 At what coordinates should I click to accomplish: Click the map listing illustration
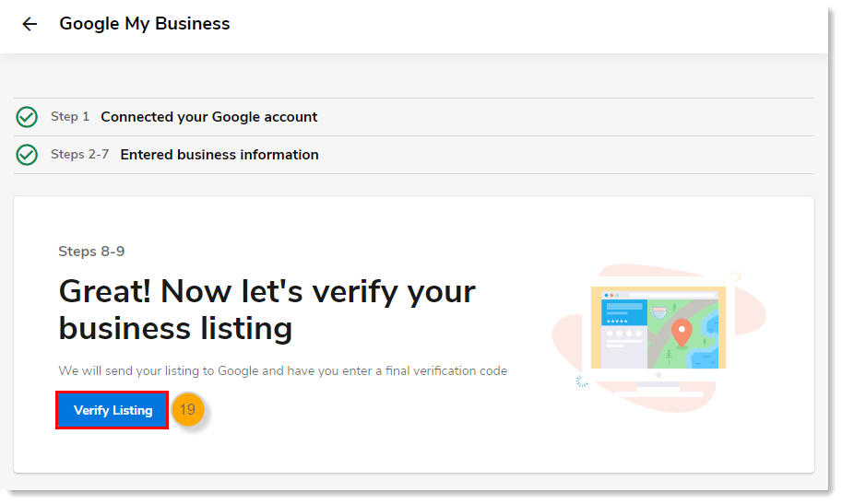[658, 338]
